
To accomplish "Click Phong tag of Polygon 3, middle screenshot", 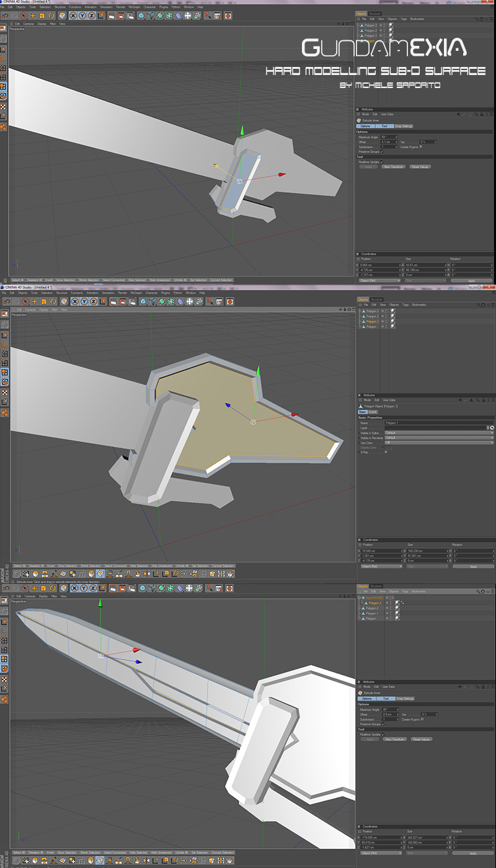I will click(x=392, y=311).
